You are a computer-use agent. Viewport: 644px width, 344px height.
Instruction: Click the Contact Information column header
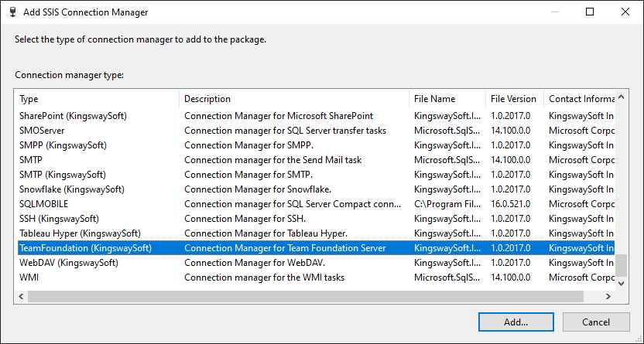click(580, 99)
